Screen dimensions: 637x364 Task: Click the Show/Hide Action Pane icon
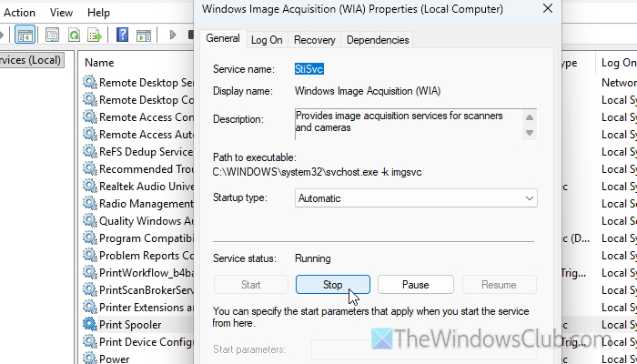pyautogui.click(x=144, y=35)
